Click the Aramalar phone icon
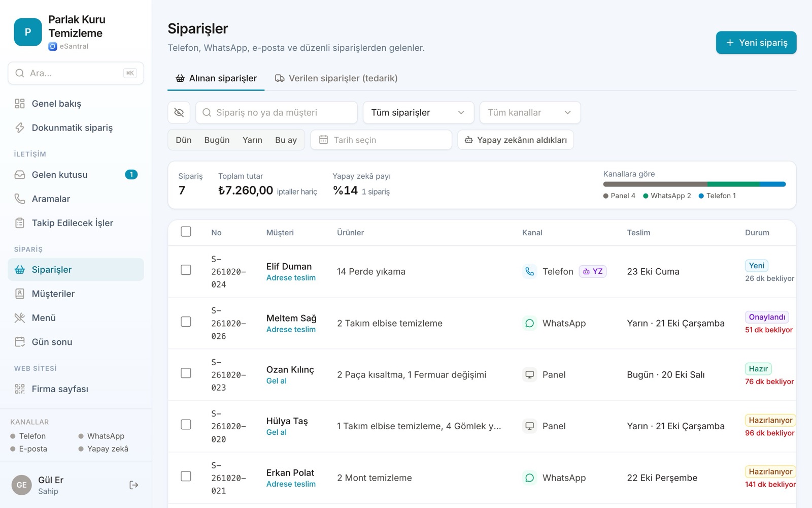812x508 pixels. tap(20, 199)
